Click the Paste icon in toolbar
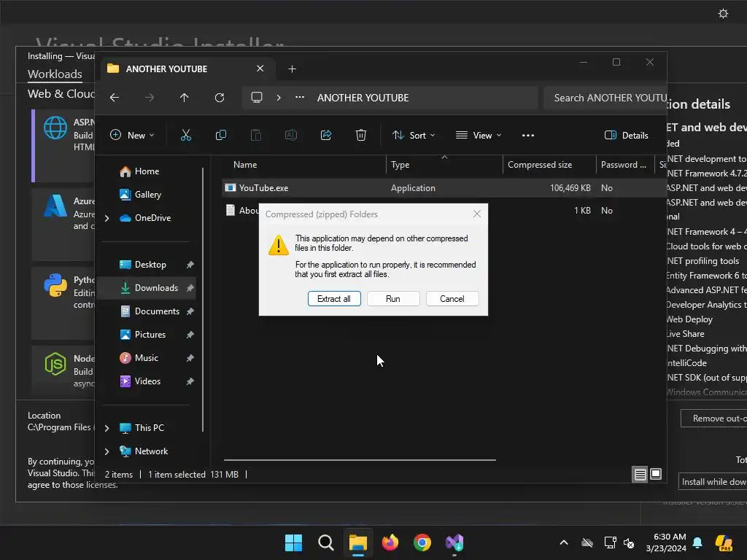Image resolution: width=747 pixels, height=560 pixels. point(256,135)
